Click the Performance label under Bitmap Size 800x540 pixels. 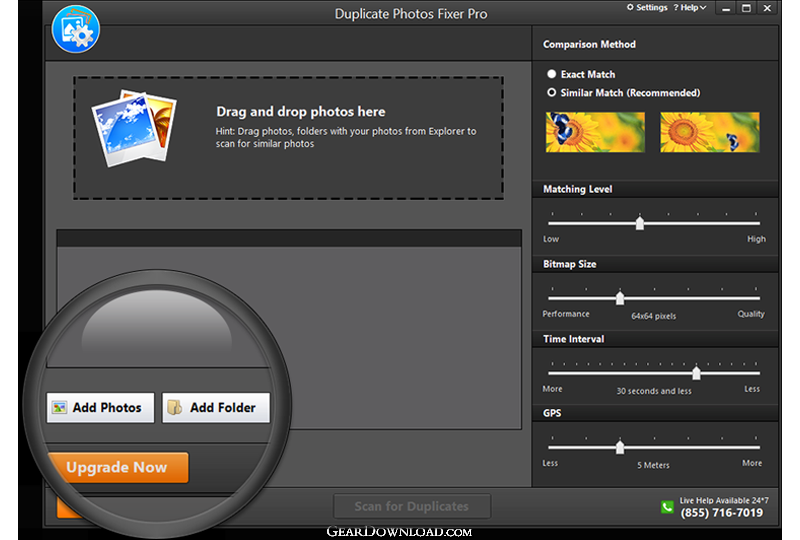pyautogui.click(x=566, y=314)
